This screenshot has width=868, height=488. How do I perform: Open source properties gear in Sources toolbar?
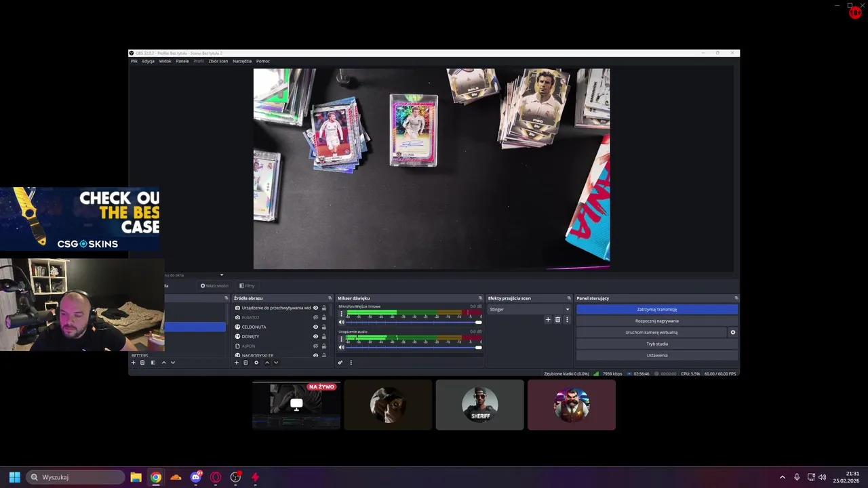pos(256,363)
